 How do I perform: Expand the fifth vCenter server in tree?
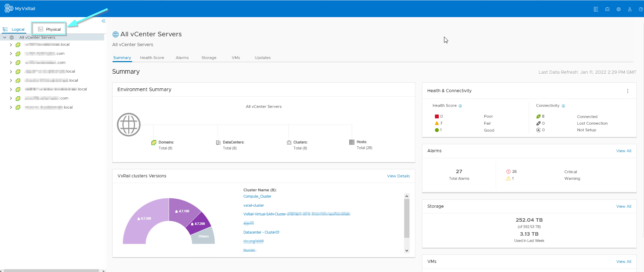[11, 80]
